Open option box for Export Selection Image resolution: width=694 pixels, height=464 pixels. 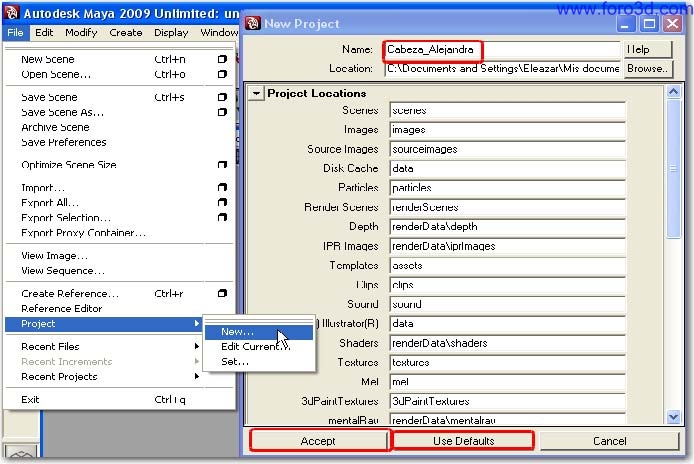point(222,217)
